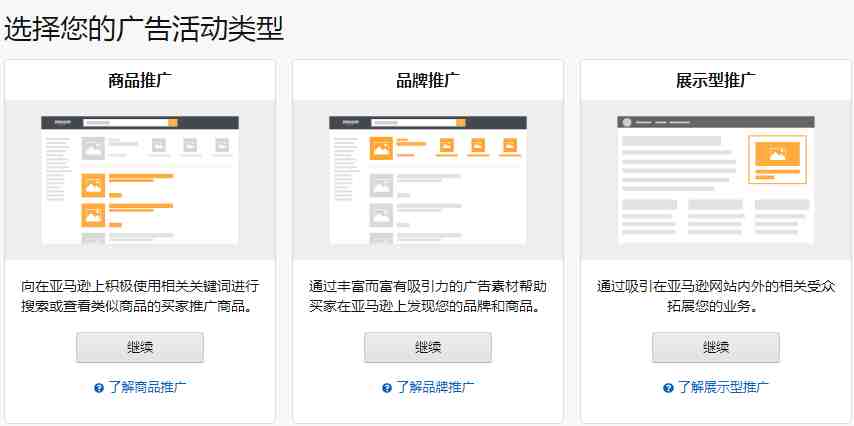Viewport: 854px width, 426px height.
Task: Select the 品牌推广 preview illustration
Action: pos(428,180)
